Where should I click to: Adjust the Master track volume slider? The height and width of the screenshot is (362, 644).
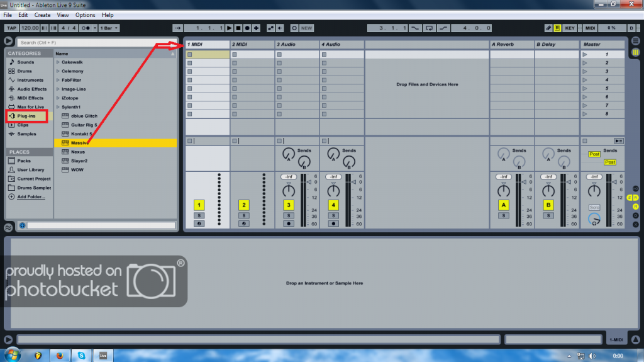click(x=614, y=182)
